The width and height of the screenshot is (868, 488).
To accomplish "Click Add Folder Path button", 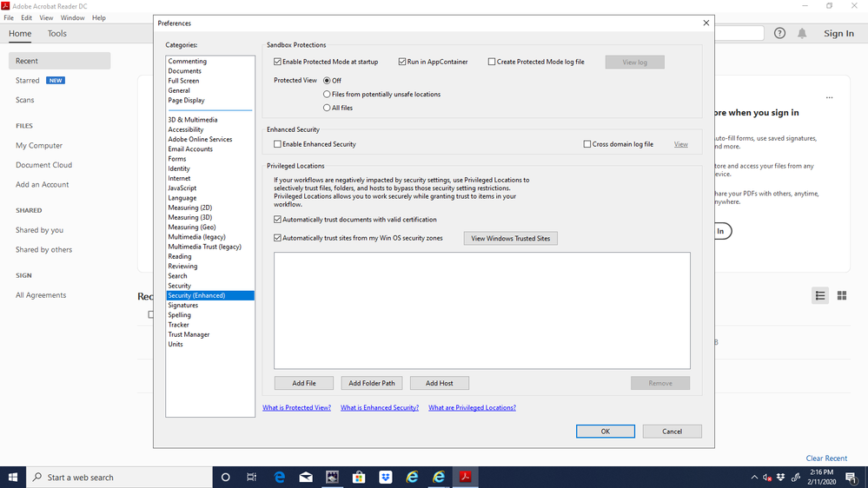I will 372,383.
